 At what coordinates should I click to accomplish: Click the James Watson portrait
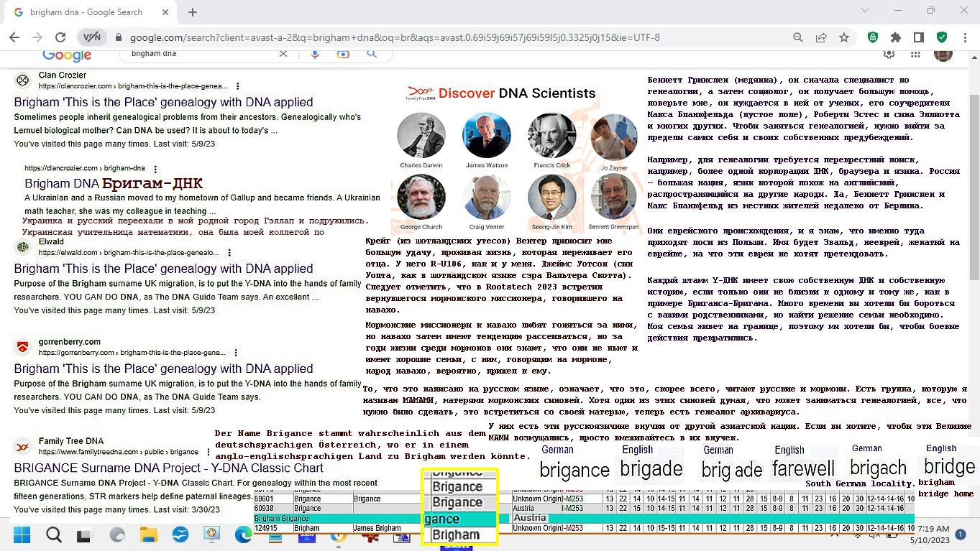pyautogui.click(x=487, y=135)
